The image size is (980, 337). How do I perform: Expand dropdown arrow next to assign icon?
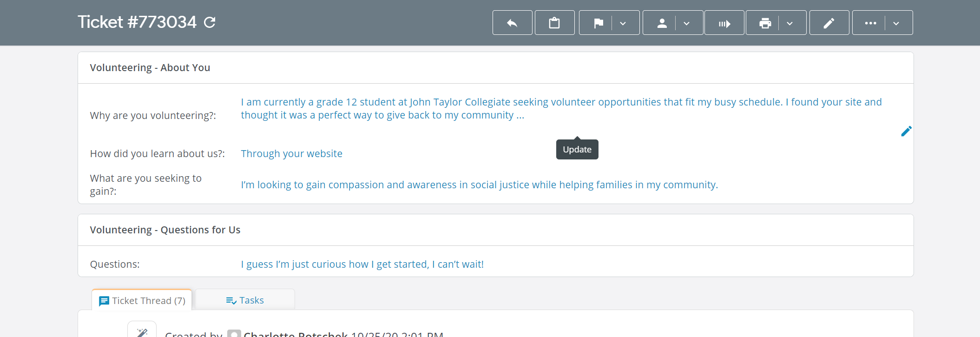click(x=686, y=23)
